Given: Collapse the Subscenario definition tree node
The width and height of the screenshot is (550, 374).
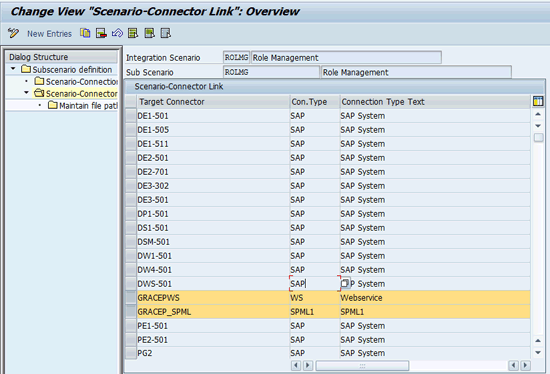Looking at the screenshot, I should pyautogui.click(x=13, y=69).
